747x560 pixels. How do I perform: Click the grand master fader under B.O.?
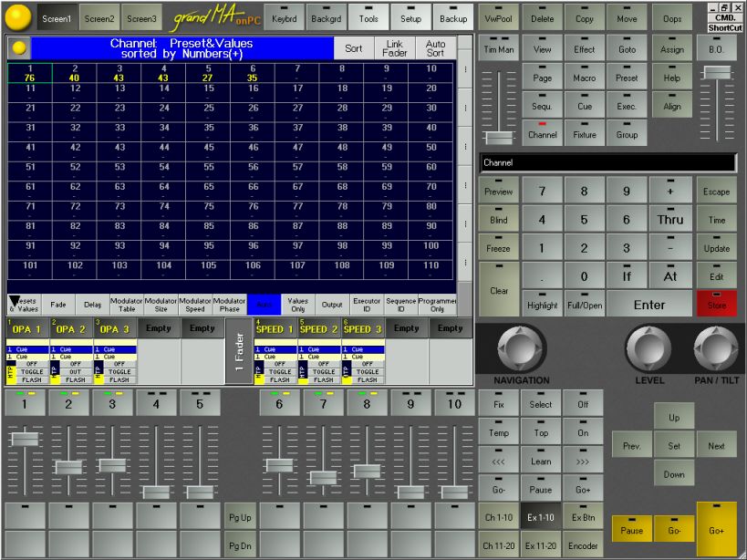(x=717, y=72)
